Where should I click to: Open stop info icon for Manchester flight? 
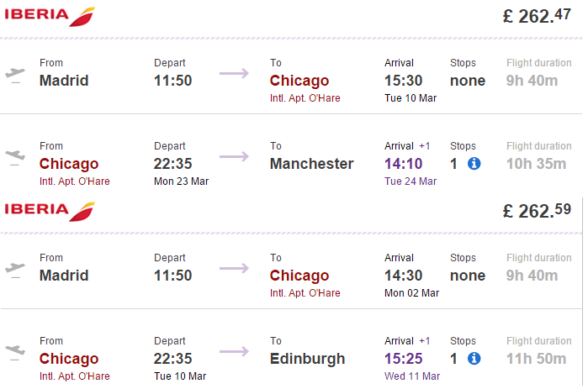(474, 164)
